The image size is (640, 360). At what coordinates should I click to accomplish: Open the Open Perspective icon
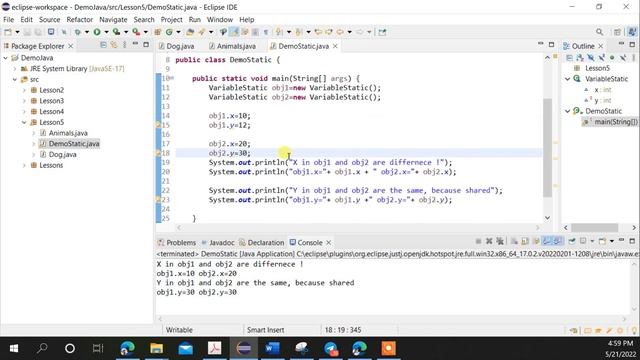617,32
